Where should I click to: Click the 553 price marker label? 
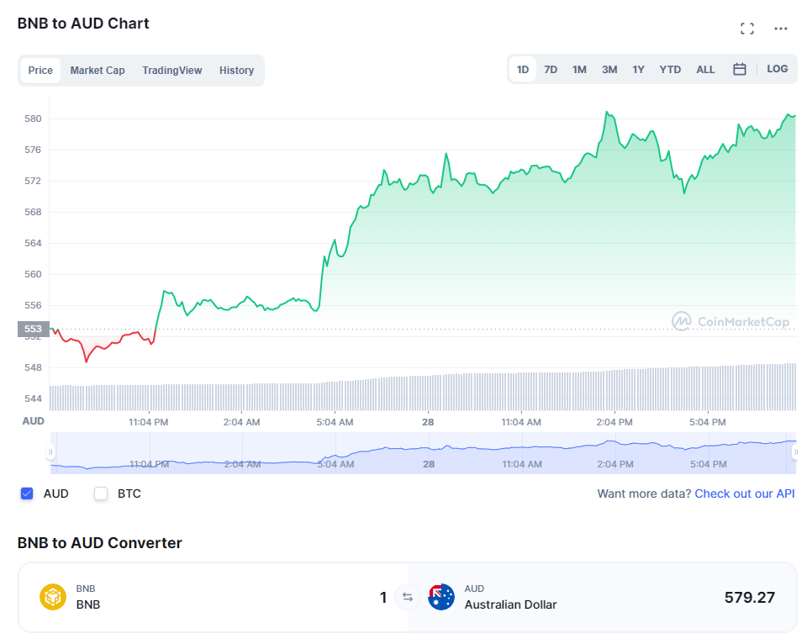33,329
